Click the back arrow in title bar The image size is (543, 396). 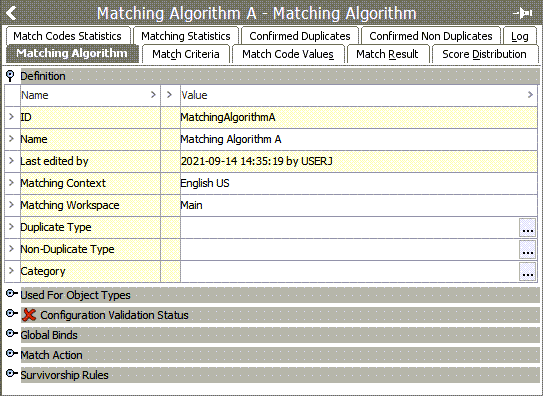(11, 14)
